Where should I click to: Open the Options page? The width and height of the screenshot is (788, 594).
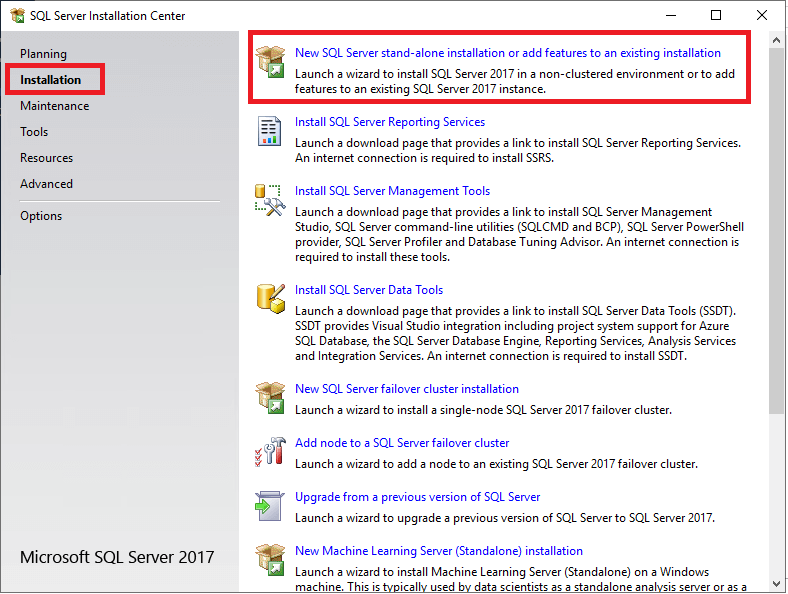coord(41,216)
